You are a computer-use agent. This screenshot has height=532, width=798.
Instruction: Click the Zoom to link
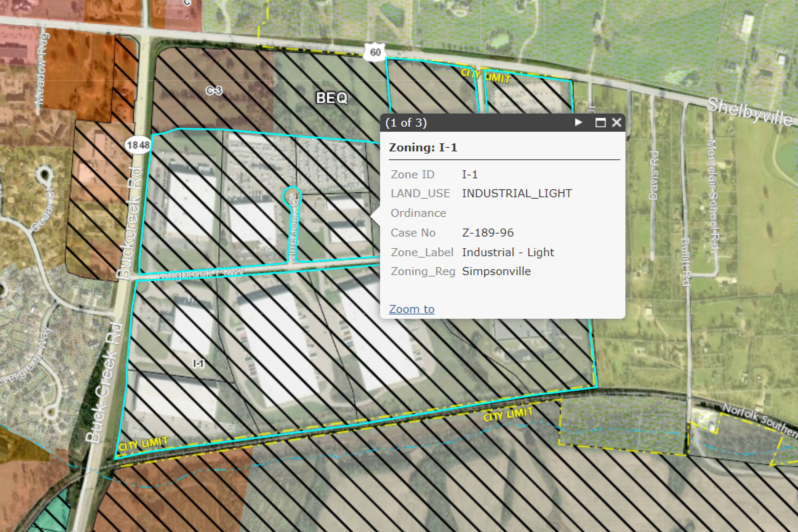[411, 309]
